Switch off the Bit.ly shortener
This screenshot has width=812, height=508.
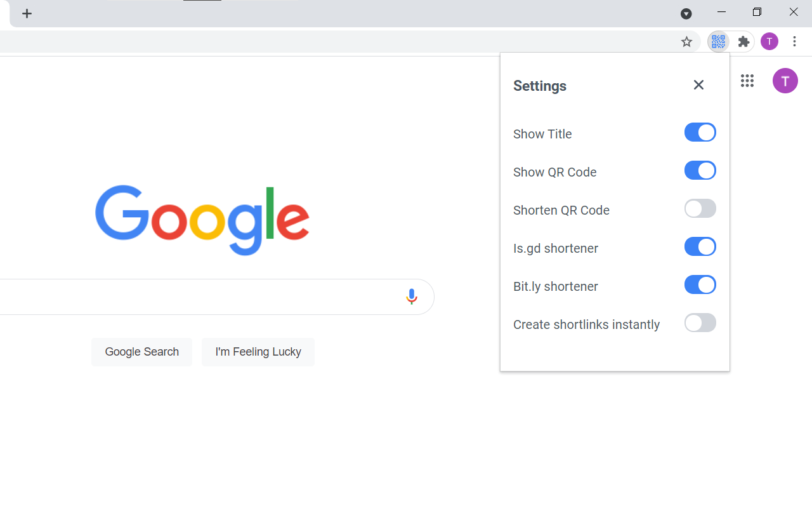700,284
